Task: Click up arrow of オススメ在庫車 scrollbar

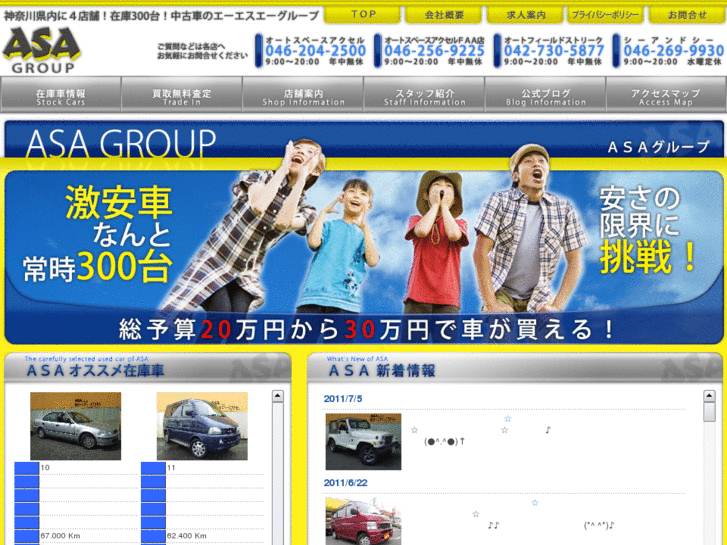Action: tap(278, 396)
